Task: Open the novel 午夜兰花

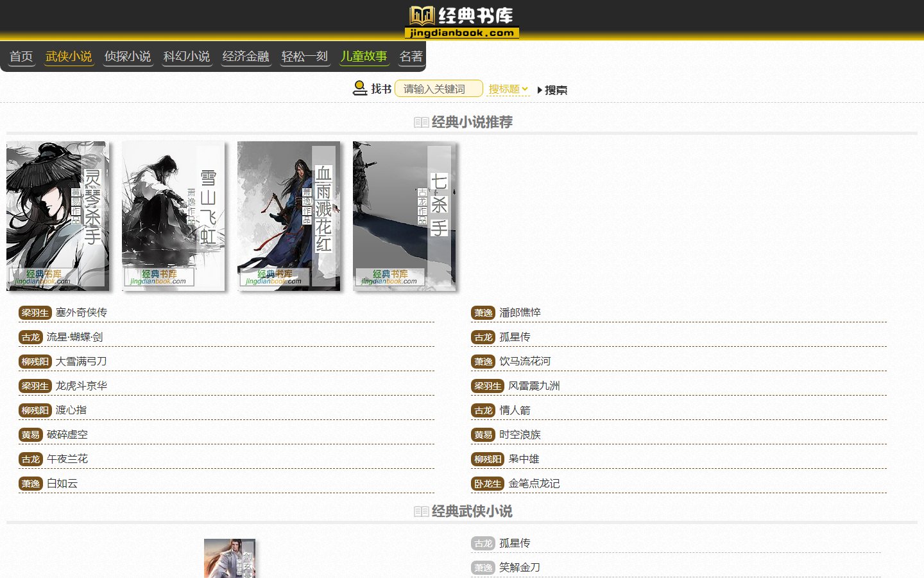Action: [x=67, y=459]
